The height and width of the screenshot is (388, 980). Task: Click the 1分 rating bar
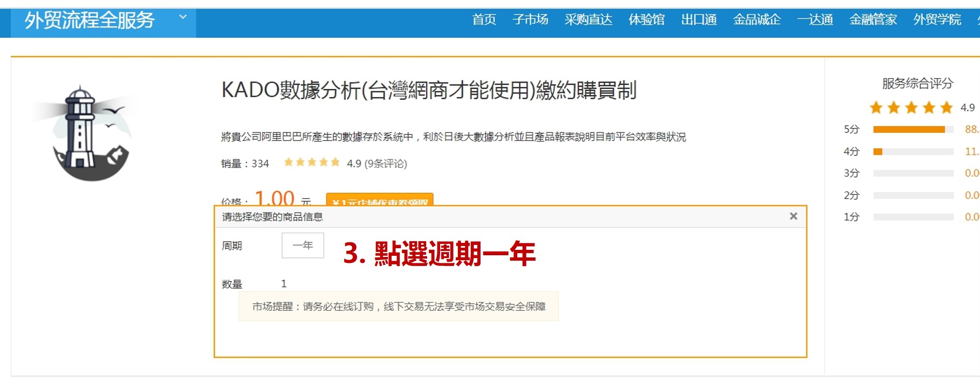(x=913, y=217)
